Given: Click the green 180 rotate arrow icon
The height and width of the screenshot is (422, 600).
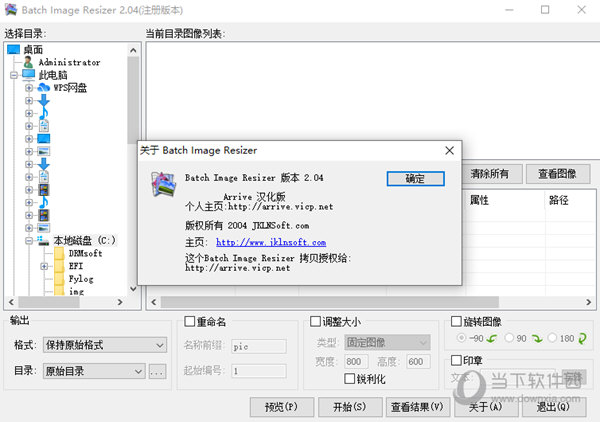Looking at the screenshot, I should 582,339.
